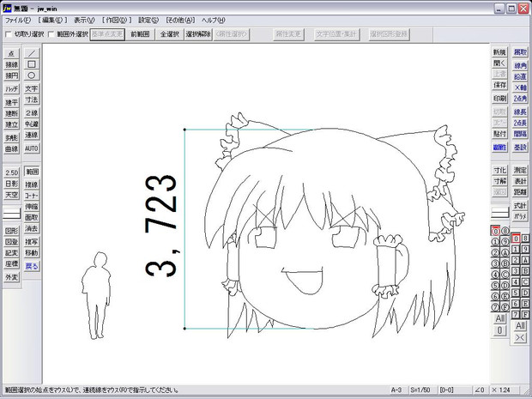Toggle circled layer 8
This screenshot has width=532, height=399.
click(x=505, y=231)
